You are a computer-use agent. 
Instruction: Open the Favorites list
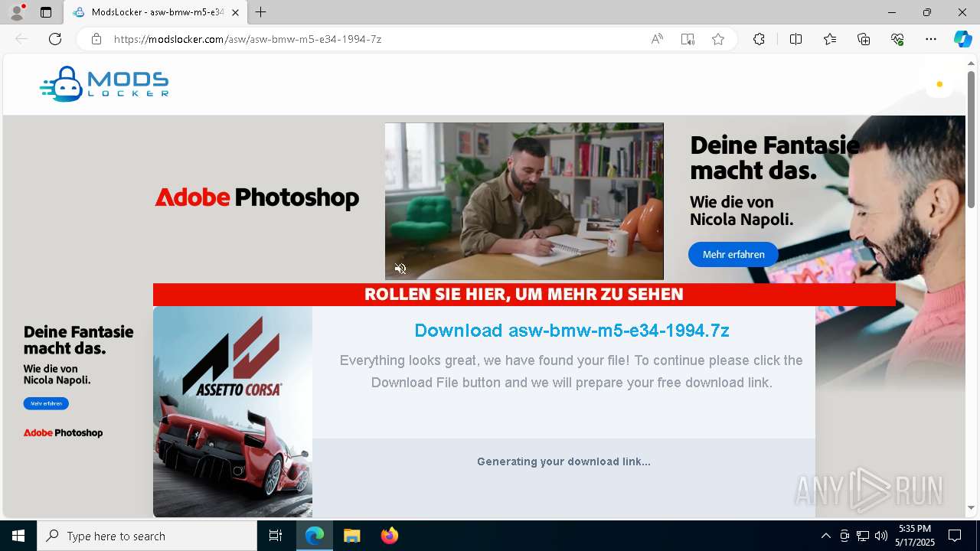coord(830,39)
